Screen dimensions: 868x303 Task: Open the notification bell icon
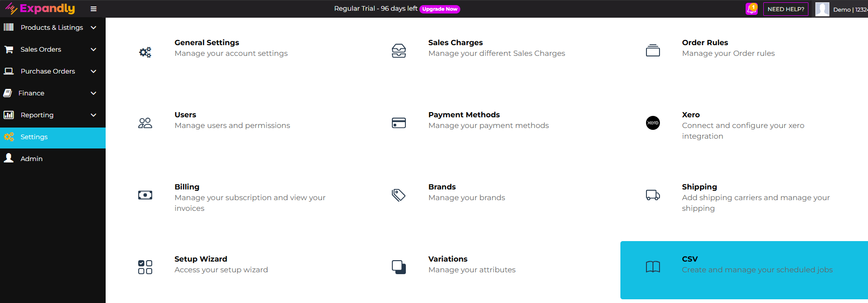pyautogui.click(x=751, y=9)
